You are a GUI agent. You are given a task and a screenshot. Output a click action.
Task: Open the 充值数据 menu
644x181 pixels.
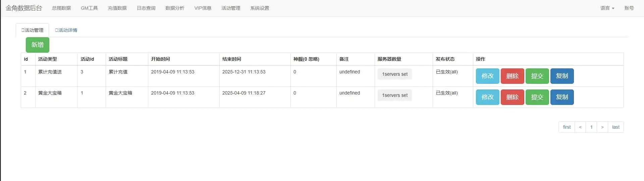pos(117,8)
